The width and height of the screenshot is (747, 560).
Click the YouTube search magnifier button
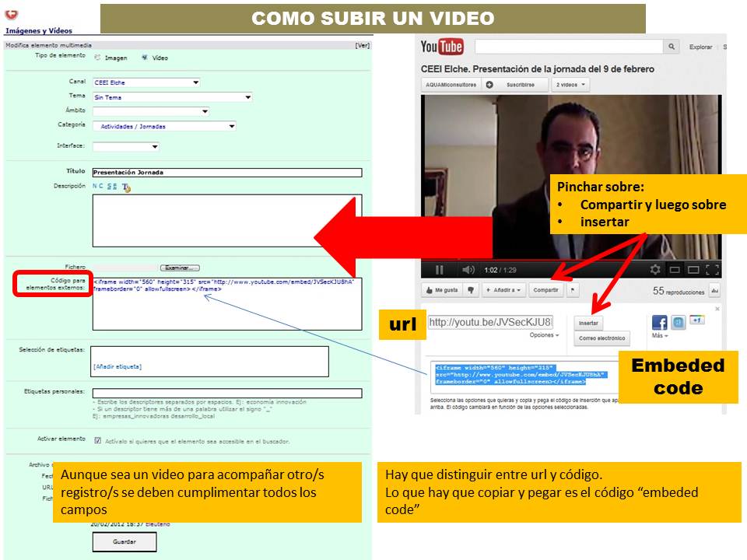pos(672,47)
